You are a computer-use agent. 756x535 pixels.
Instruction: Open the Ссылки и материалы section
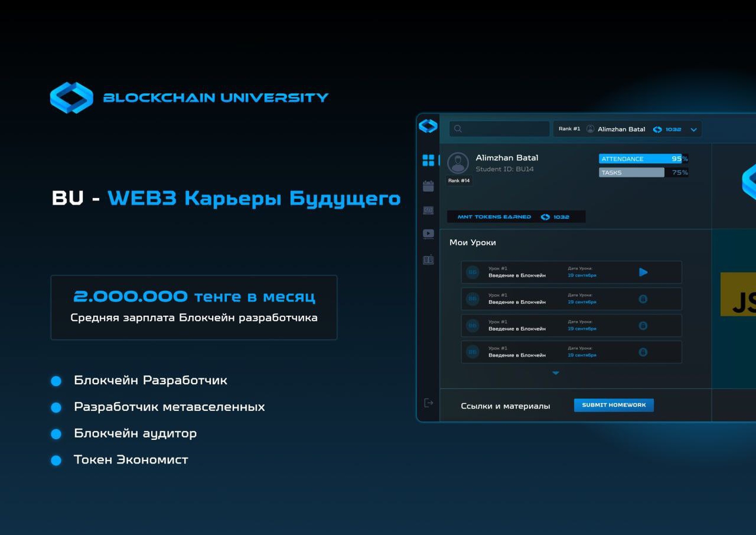[505, 406]
